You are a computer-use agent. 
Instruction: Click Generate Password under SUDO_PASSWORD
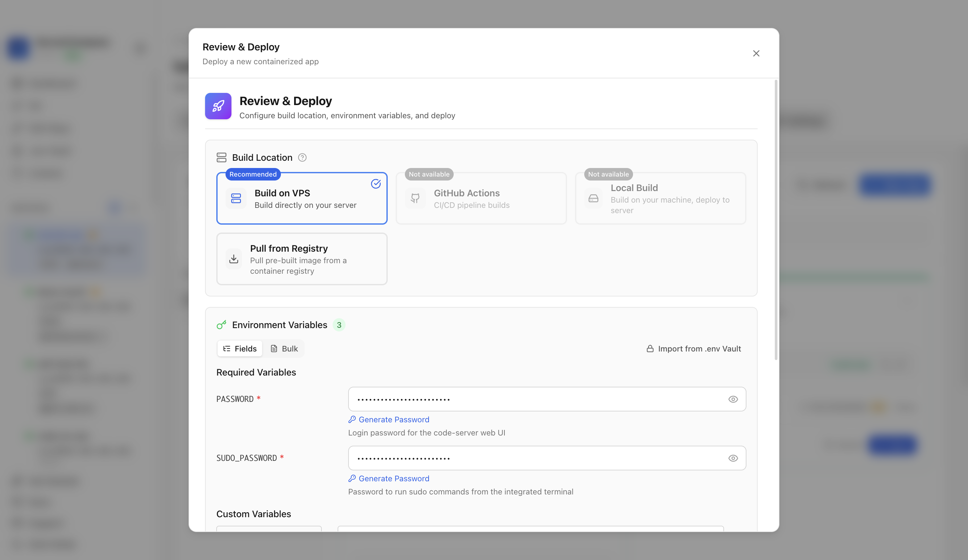[x=389, y=479]
